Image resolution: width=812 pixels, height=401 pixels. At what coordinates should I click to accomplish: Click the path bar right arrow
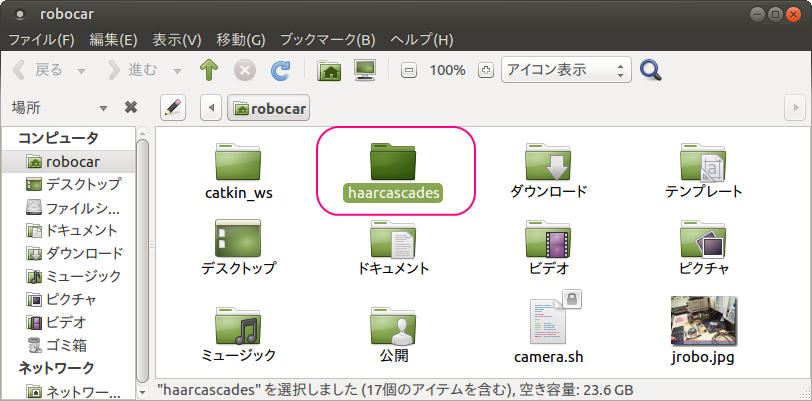pyautogui.click(x=795, y=108)
